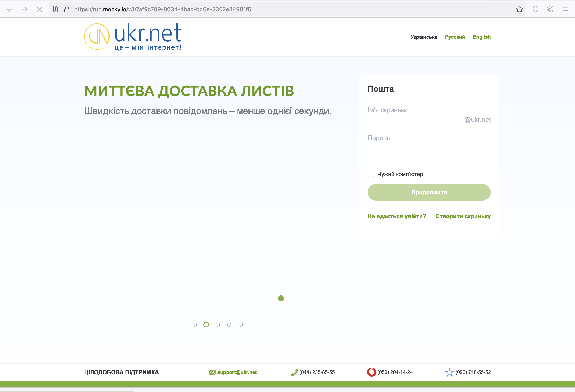Click the ukr.net logo

133,37
